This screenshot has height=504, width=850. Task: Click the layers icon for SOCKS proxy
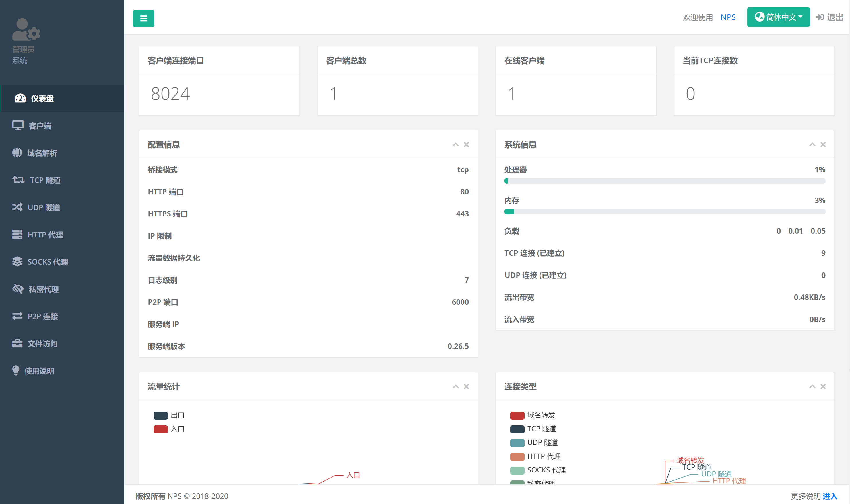pyautogui.click(x=17, y=261)
